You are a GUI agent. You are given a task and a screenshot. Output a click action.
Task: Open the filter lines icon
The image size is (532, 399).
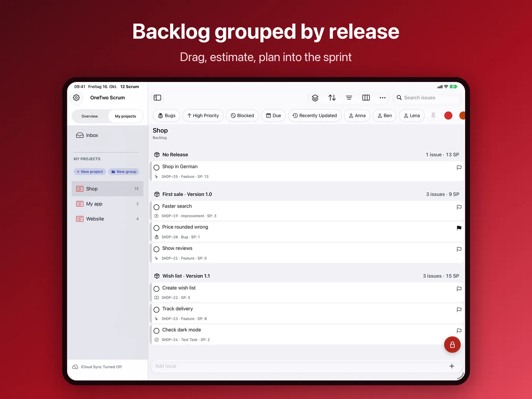[x=349, y=98]
